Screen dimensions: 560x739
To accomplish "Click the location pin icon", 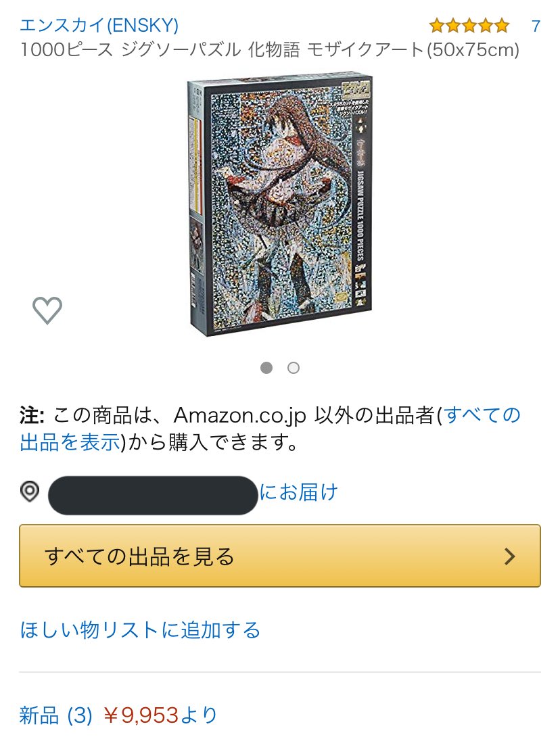I will point(30,492).
